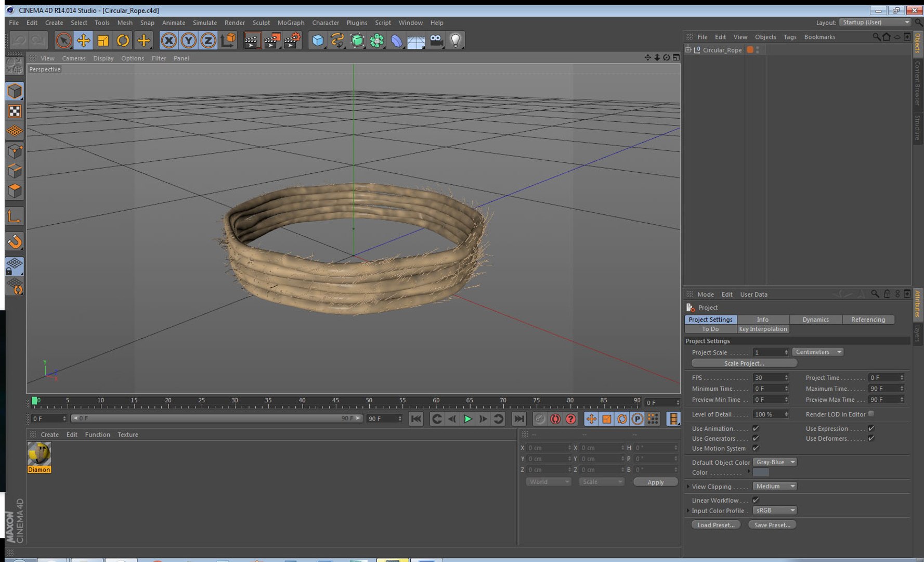Open Default Object Color Gray-Blue dropdown
The image size is (924, 562).
775,462
